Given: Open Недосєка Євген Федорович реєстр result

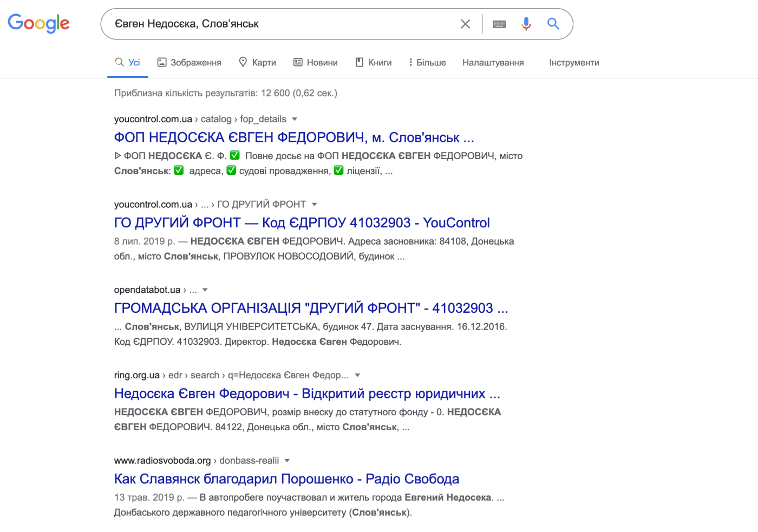Looking at the screenshot, I should point(307,393).
